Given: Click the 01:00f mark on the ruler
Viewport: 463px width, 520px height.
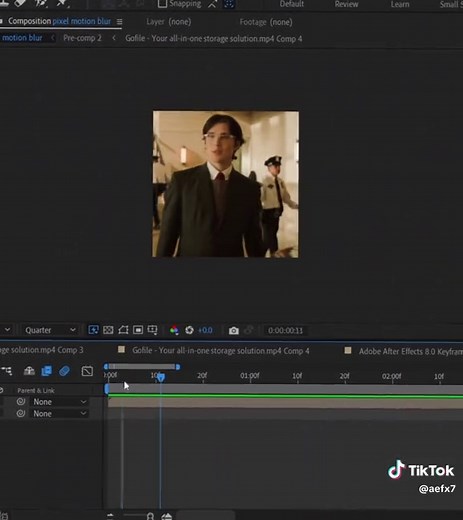Looking at the screenshot, I should (250, 376).
